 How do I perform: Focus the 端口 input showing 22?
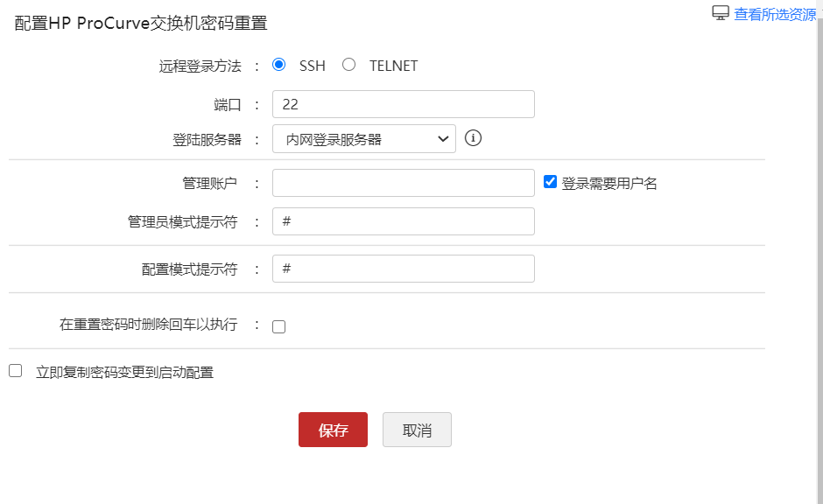(403, 104)
